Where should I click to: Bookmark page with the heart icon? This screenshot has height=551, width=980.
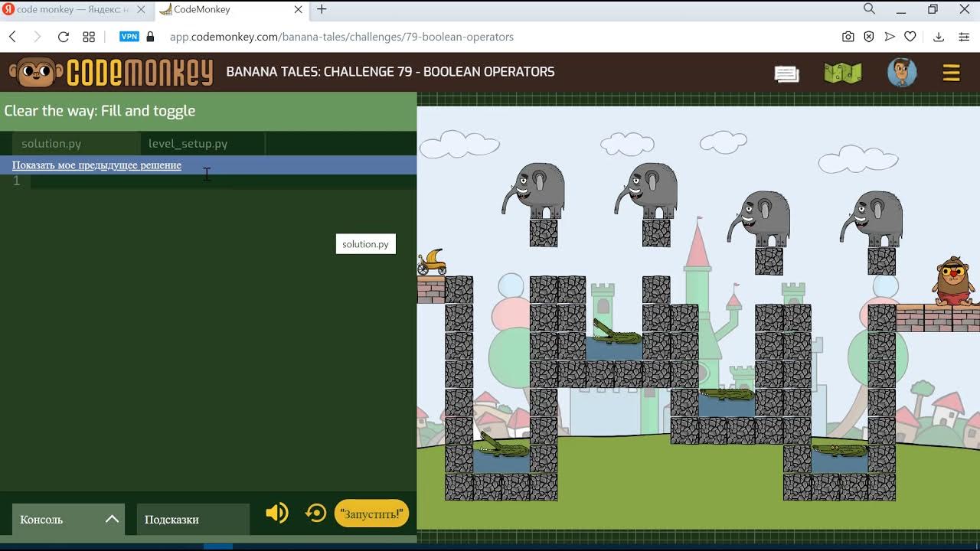[910, 37]
